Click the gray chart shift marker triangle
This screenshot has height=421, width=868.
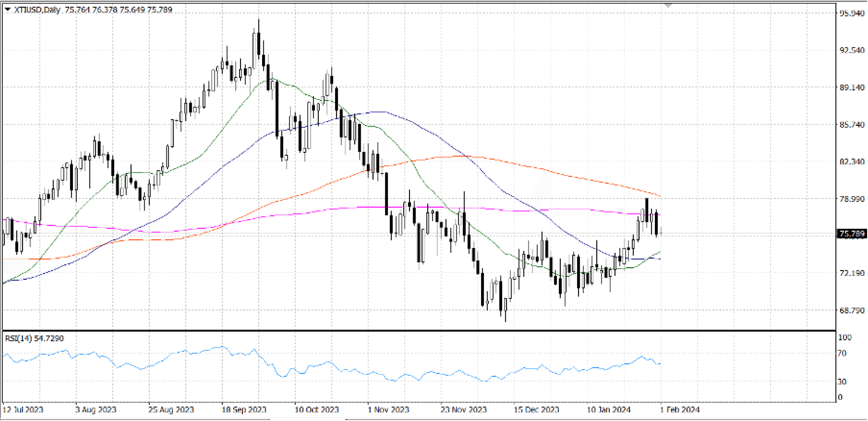668,5
